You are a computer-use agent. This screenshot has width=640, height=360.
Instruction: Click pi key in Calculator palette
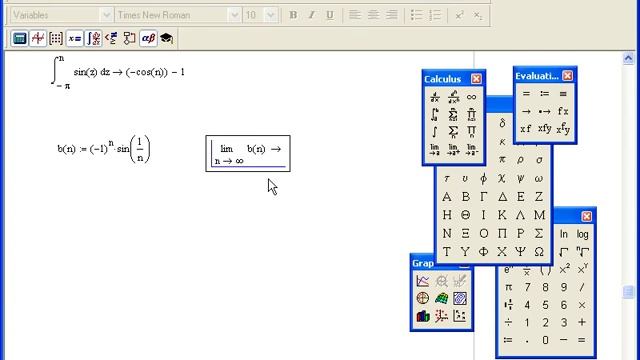(x=509, y=287)
